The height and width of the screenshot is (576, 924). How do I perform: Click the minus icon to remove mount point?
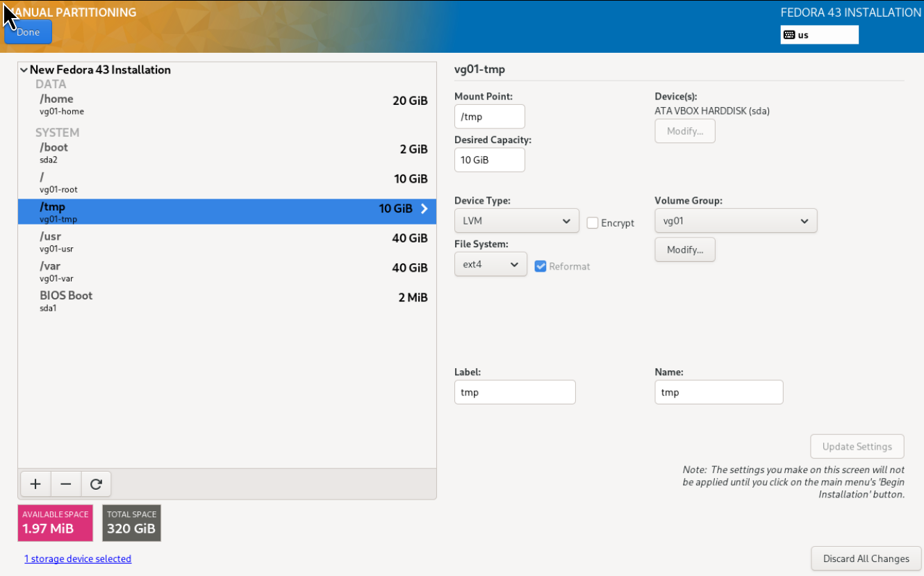tap(66, 484)
